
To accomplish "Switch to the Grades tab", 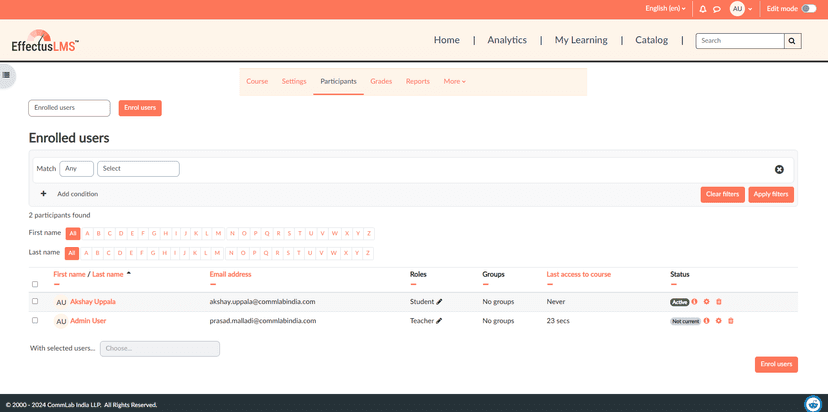I will point(381,81).
